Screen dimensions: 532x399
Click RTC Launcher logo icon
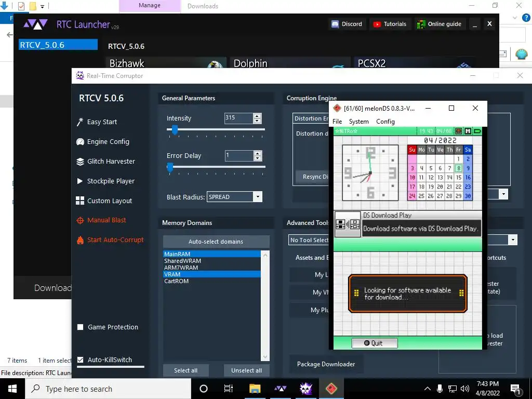pyautogui.click(x=36, y=24)
